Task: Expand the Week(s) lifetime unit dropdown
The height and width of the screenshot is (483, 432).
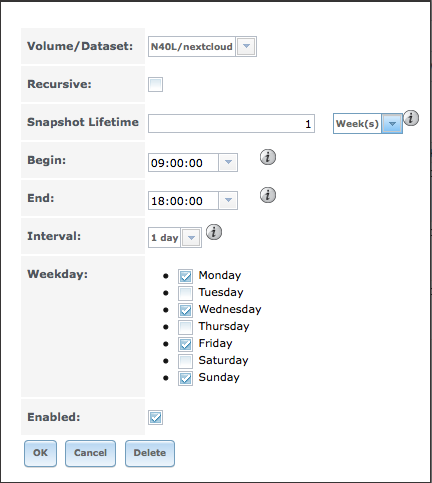Action: [392, 124]
